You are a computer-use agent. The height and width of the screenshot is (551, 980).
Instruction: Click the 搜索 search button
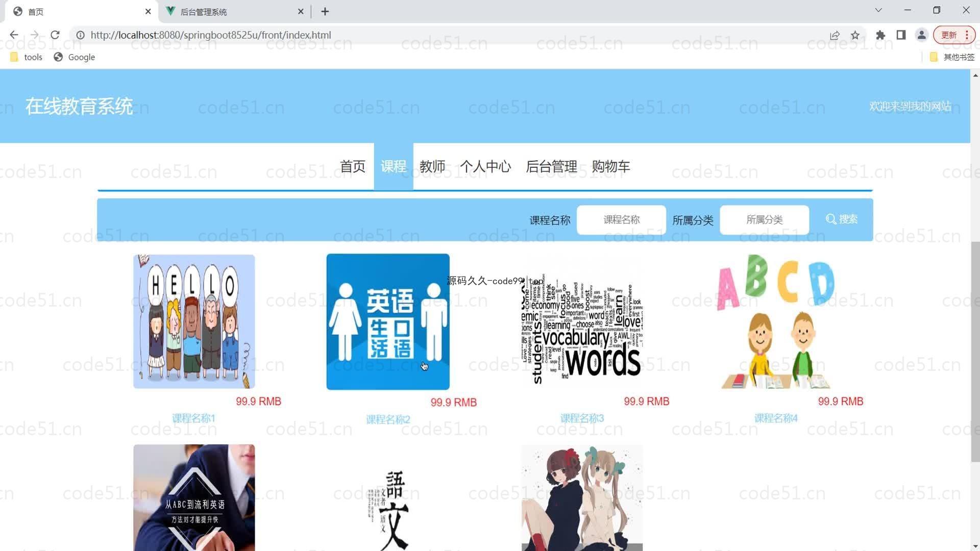tap(842, 219)
